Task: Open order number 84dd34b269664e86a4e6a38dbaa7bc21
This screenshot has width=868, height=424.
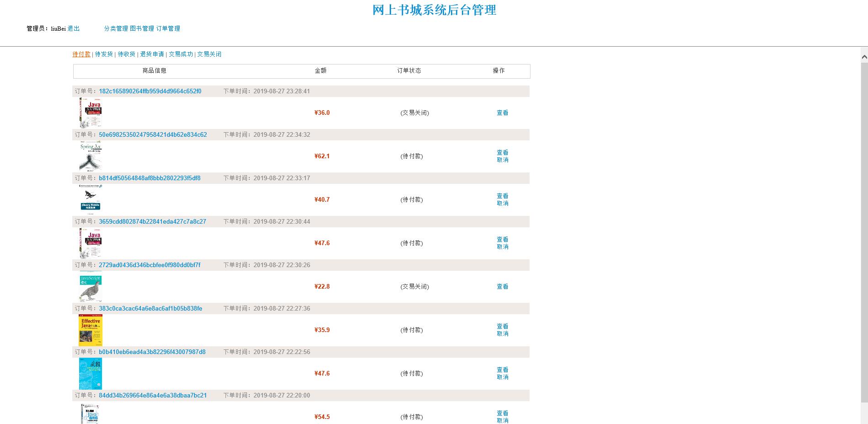Action: tap(153, 395)
